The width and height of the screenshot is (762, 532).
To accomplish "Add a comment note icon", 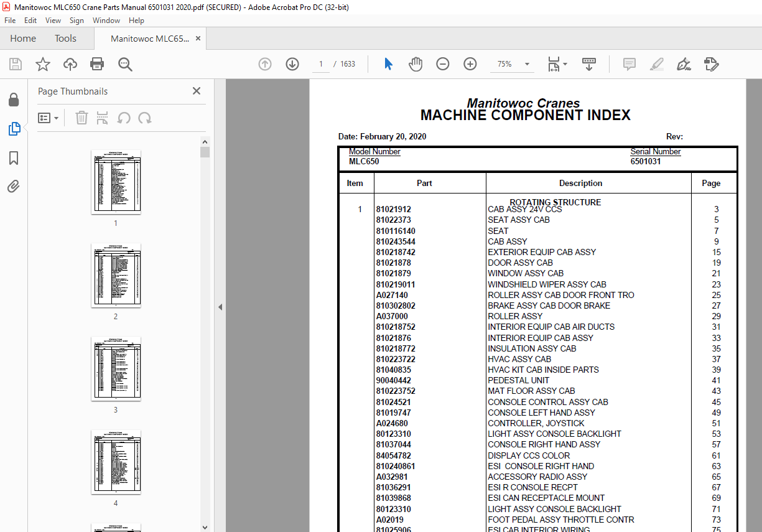I will 629,64.
